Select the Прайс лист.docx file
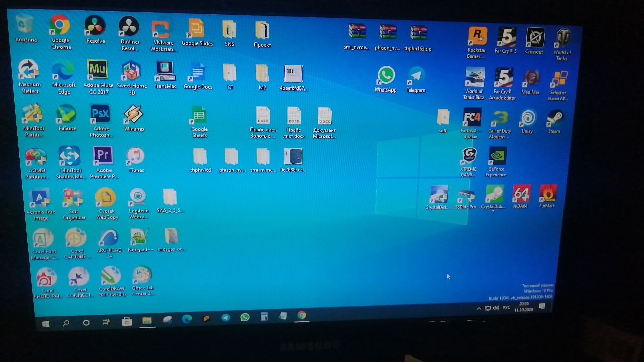The width and height of the screenshot is (644, 362). [x=294, y=123]
